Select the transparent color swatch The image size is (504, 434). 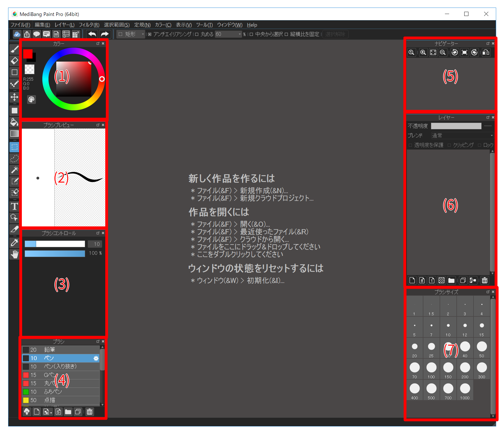coord(29,69)
